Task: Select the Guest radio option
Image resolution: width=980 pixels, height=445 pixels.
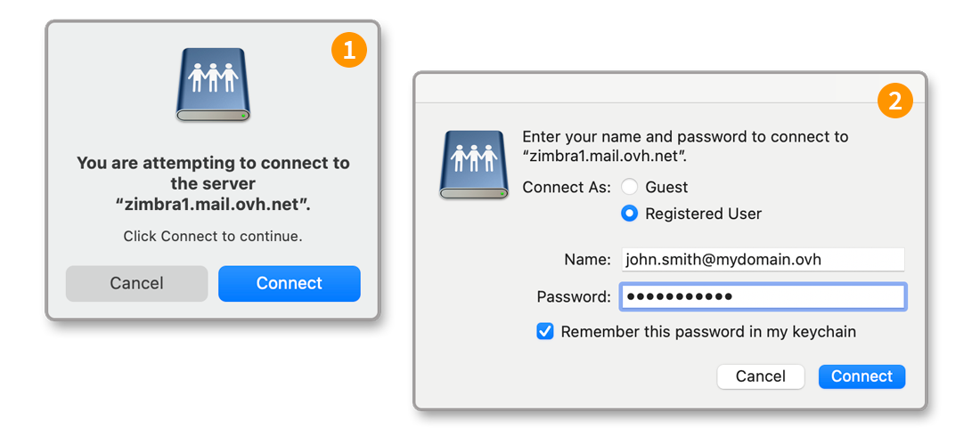Action: 630,187
